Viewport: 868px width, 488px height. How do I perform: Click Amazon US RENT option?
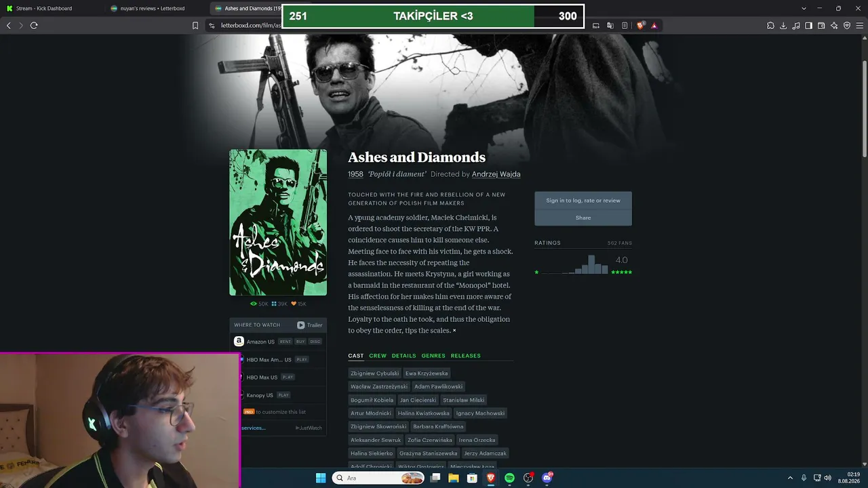(285, 342)
